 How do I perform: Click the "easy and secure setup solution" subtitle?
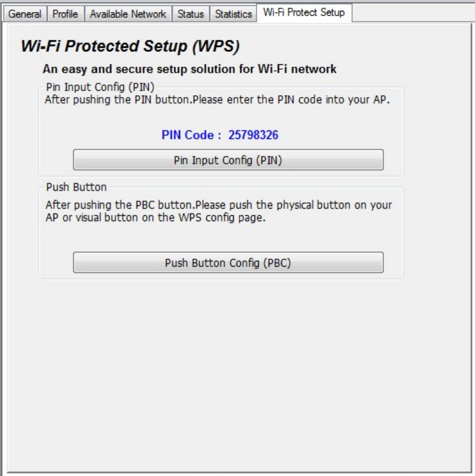(x=189, y=69)
